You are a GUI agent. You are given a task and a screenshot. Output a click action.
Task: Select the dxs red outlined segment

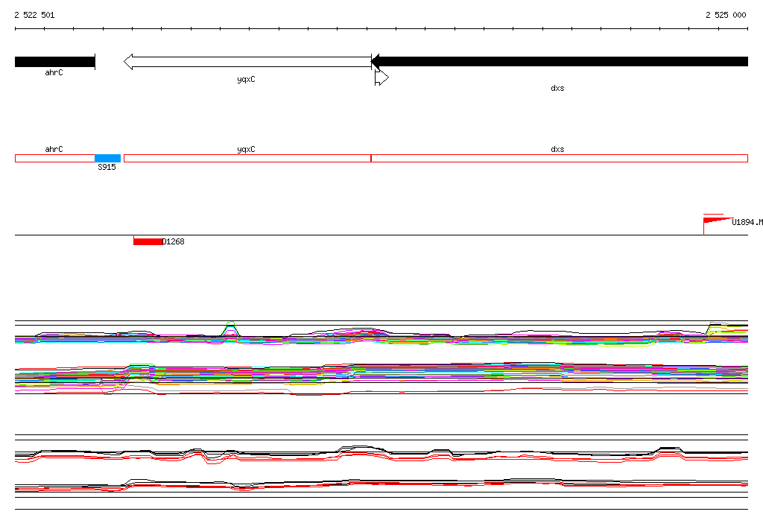point(560,158)
